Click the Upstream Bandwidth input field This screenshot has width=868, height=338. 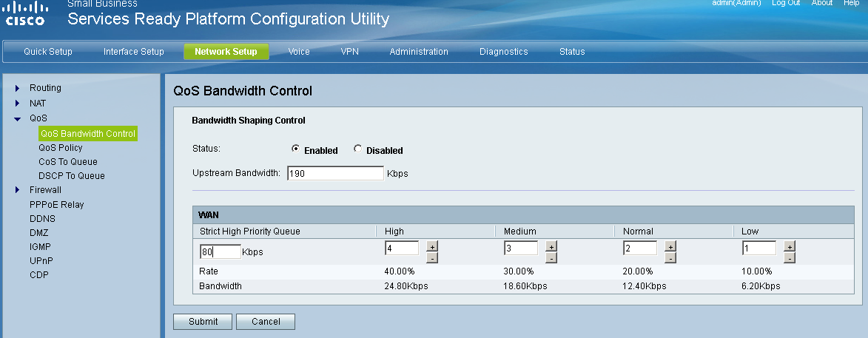(334, 174)
